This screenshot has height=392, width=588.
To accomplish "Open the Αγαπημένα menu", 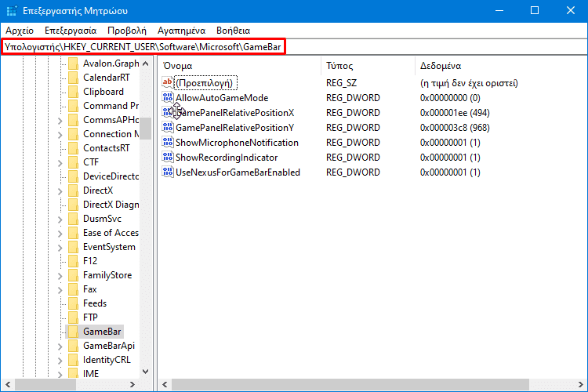I will pos(182,31).
